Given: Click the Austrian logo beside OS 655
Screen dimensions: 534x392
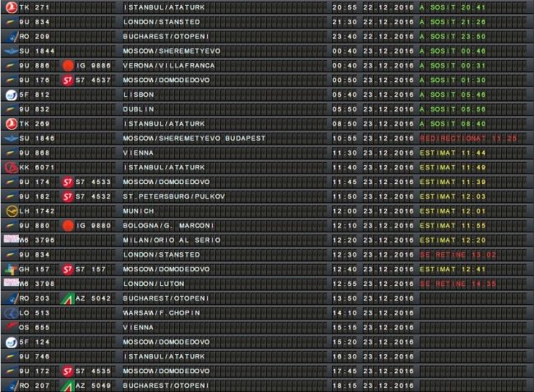Looking at the screenshot, I should click(12, 327).
